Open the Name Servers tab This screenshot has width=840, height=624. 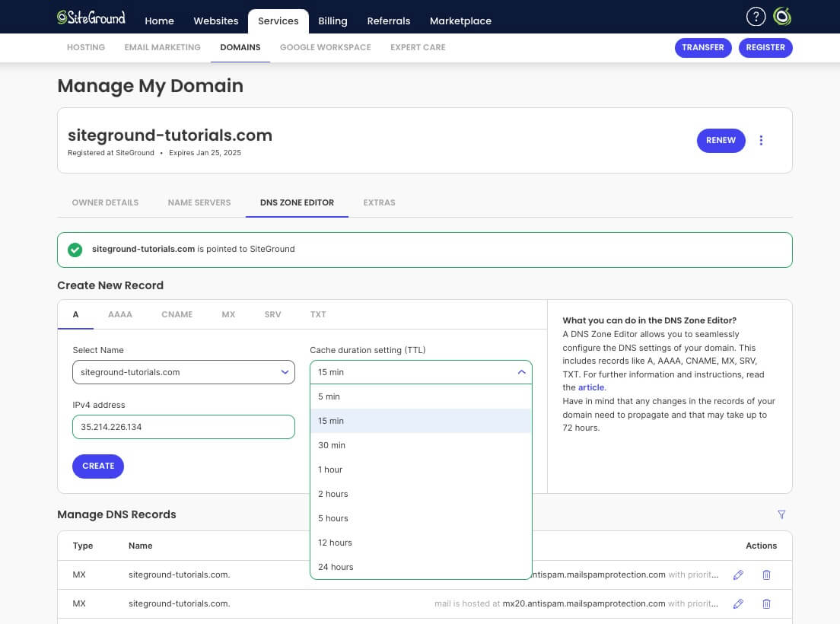point(199,202)
